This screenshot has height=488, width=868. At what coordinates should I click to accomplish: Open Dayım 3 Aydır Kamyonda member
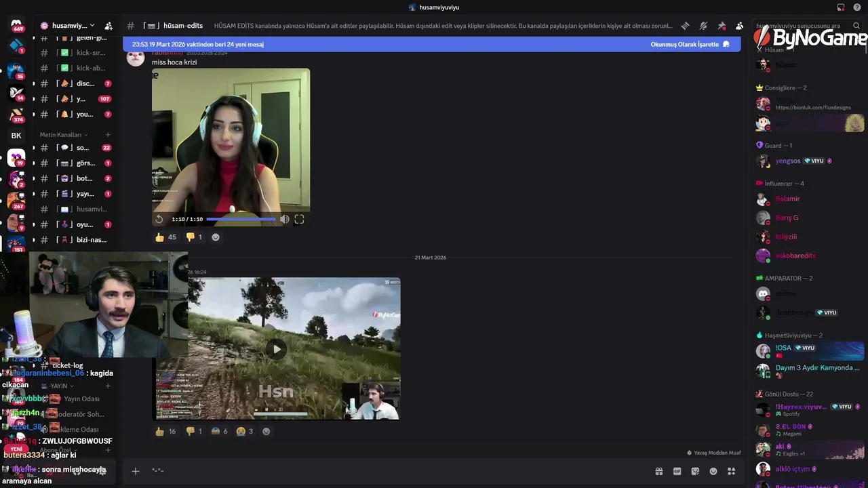point(809,371)
